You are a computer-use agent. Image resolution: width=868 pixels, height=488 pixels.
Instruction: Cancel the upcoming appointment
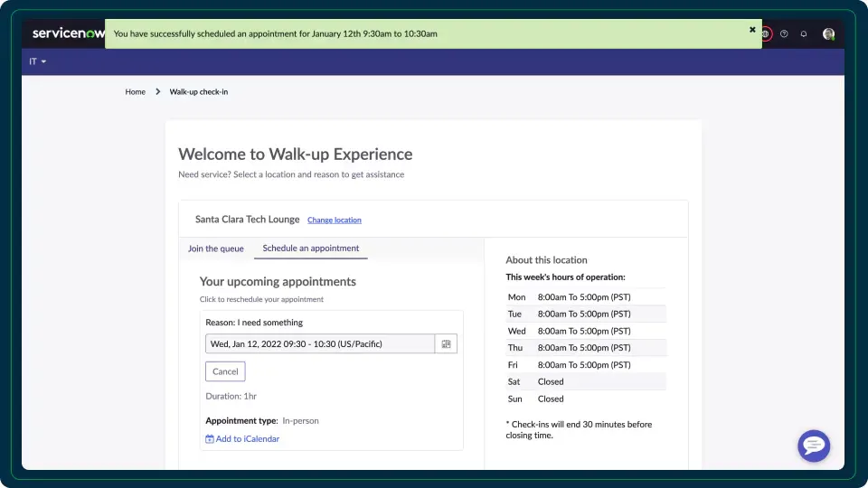[x=225, y=371]
